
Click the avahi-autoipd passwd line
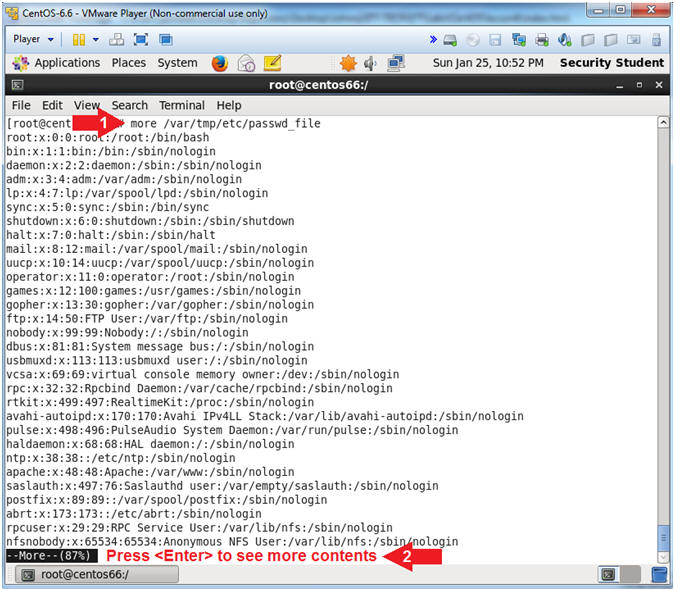[x=265, y=417]
